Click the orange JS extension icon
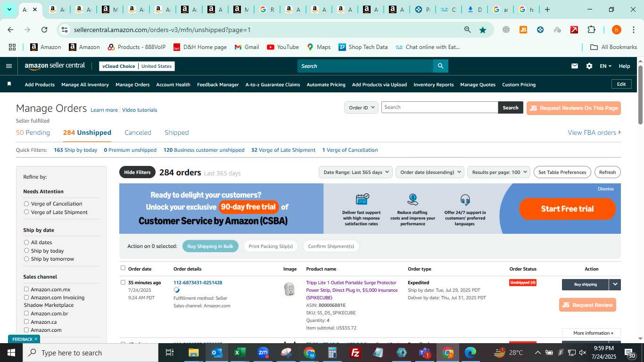644x362 pixels. [x=523, y=30]
